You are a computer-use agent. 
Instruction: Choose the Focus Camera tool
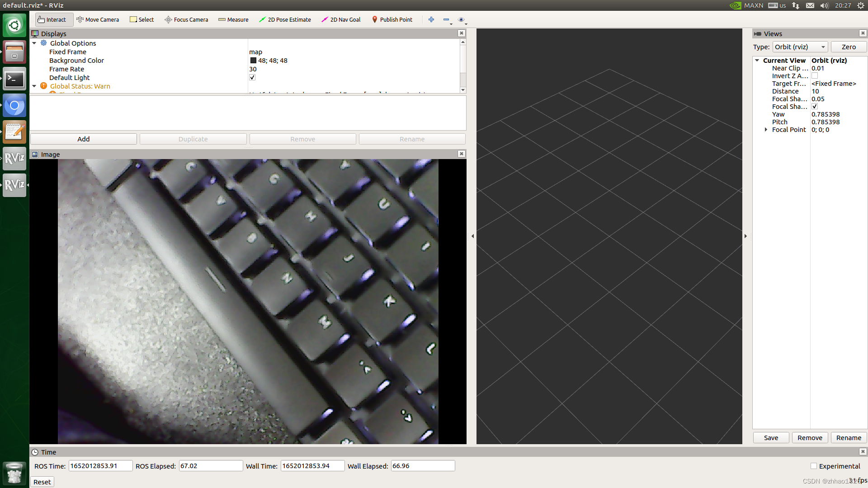186,19
